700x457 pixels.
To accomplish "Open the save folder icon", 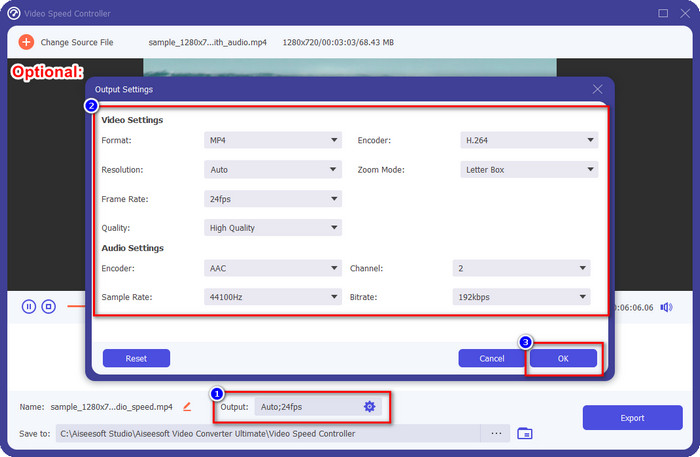I will coord(525,433).
